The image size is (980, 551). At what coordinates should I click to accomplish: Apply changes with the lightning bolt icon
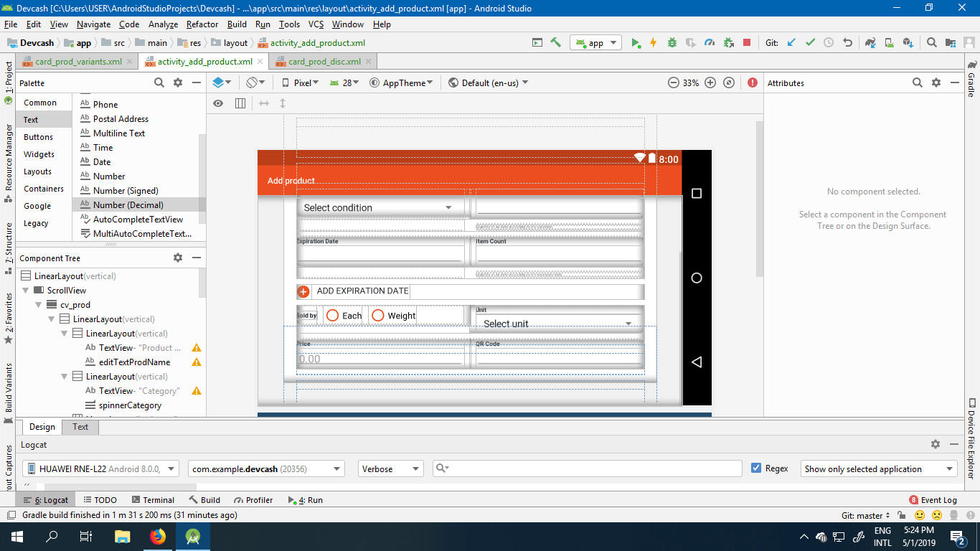coord(653,42)
